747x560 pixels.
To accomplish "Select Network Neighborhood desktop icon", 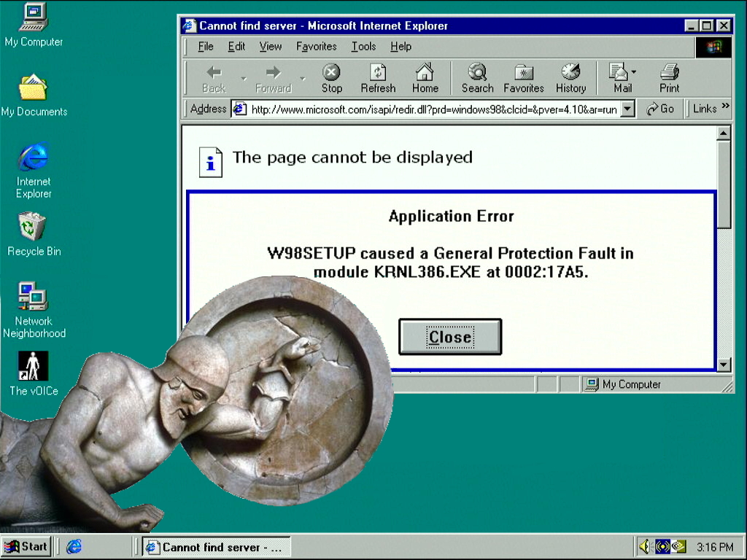I will point(33,296).
